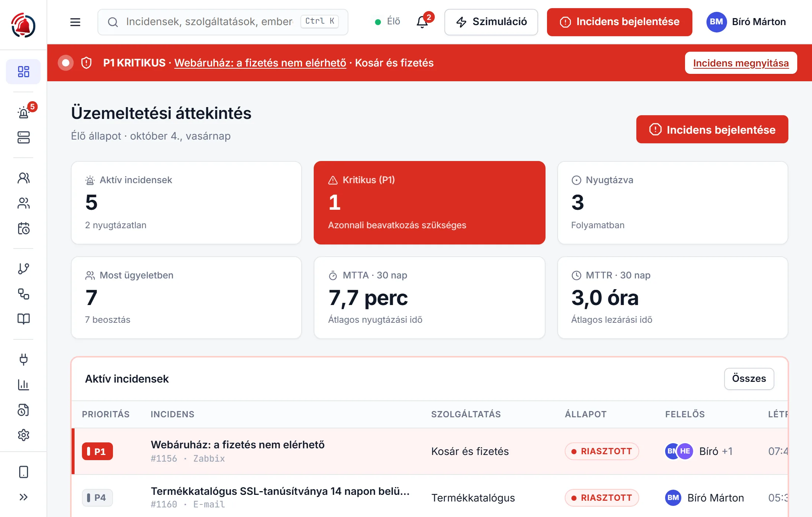Open the workflow nodes icon in sidebar
812x517 pixels.
click(24, 294)
